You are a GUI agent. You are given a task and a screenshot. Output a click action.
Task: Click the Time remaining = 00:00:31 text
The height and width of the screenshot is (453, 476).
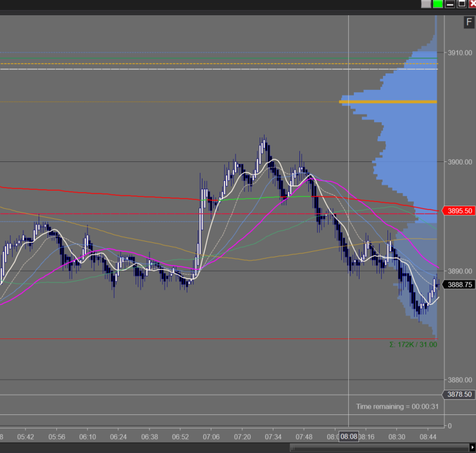398,407
